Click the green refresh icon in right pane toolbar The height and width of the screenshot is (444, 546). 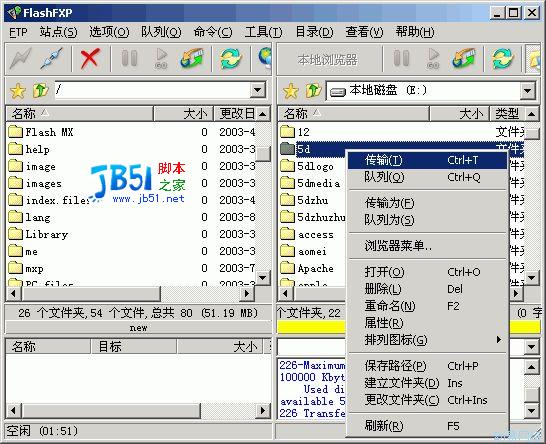click(x=502, y=58)
